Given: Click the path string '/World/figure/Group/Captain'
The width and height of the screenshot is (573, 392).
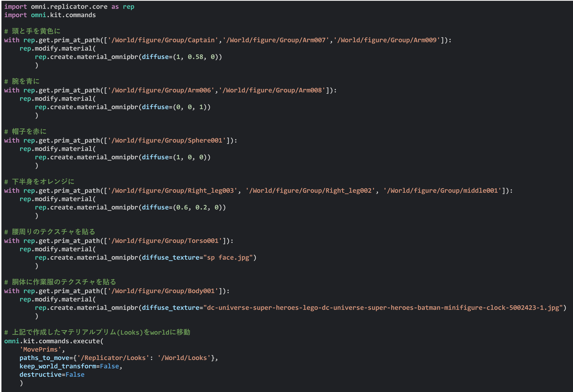Looking at the screenshot, I should click(x=163, y=40).
